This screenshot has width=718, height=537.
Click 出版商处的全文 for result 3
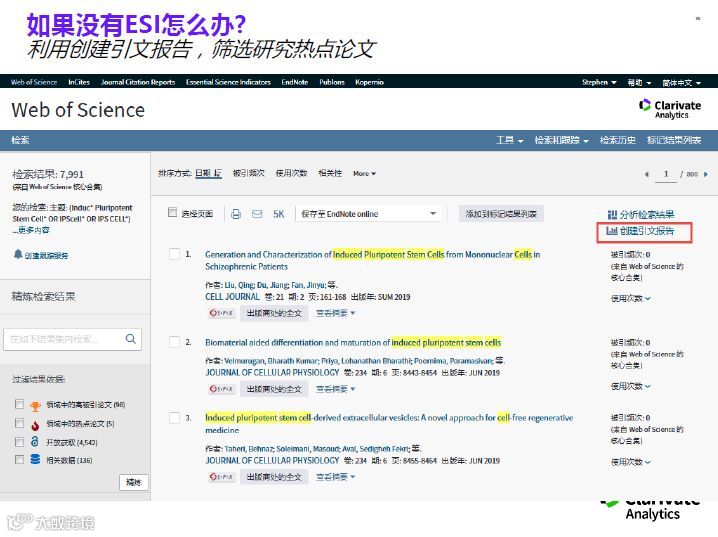pos(274,477)
